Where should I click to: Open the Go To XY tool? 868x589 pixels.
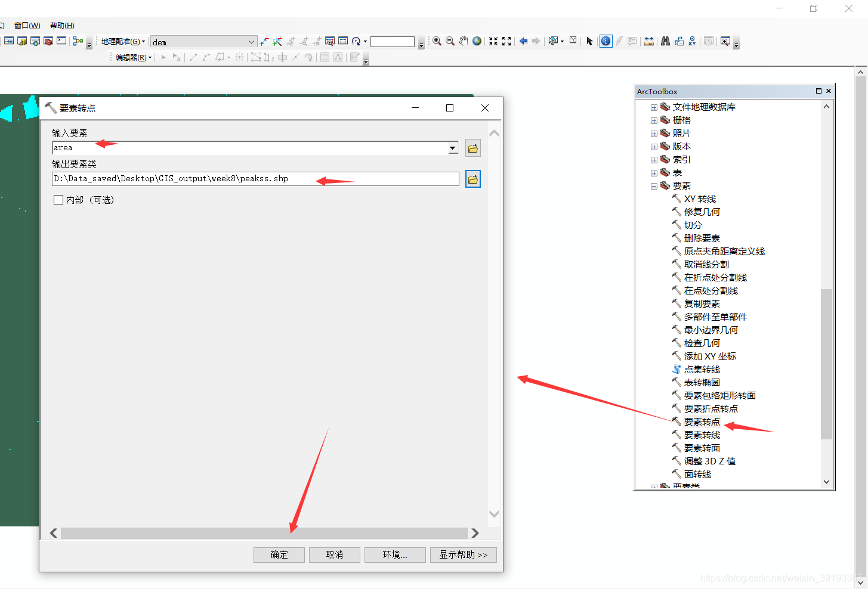[x=692, y=41]
